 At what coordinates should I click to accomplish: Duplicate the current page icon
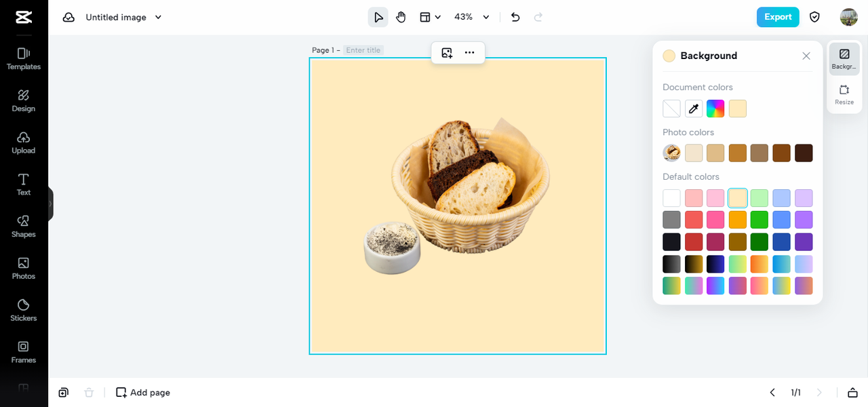(63, 393)
